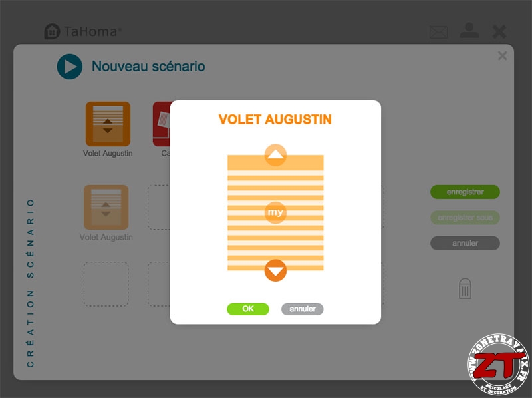Screen dimensions: 532x398
Task: Click the Nouveau scénario title text
Action: coord(148,66)
